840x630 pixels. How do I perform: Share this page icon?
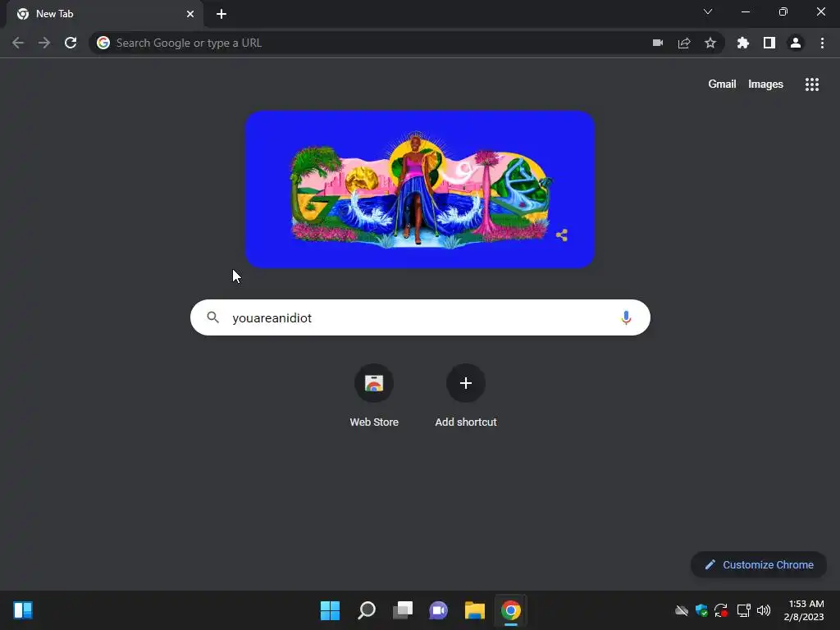tap(684, 43)
